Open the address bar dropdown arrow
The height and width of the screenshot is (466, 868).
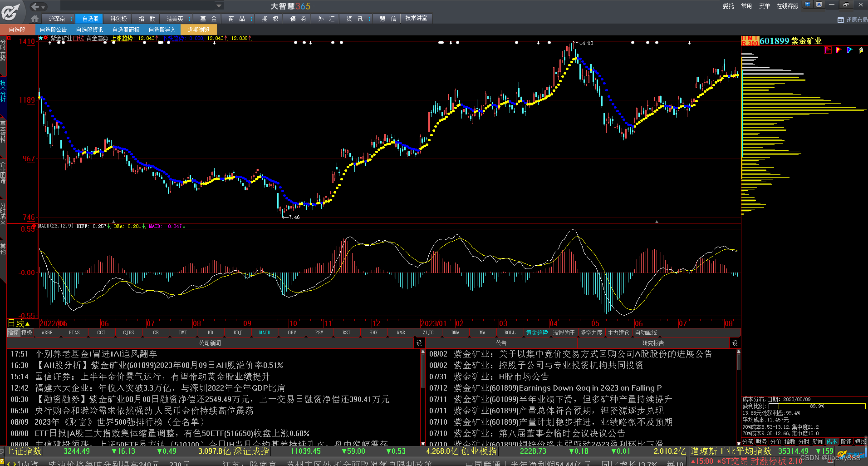219,6
